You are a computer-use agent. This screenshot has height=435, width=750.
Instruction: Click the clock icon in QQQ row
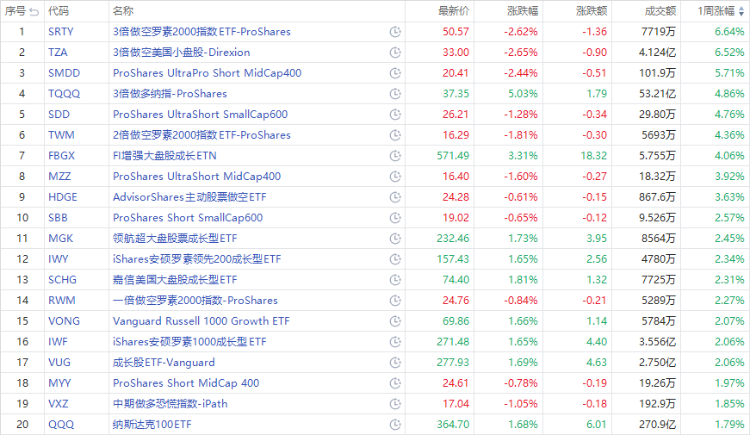pyautogui.click(x=395, y=424)
